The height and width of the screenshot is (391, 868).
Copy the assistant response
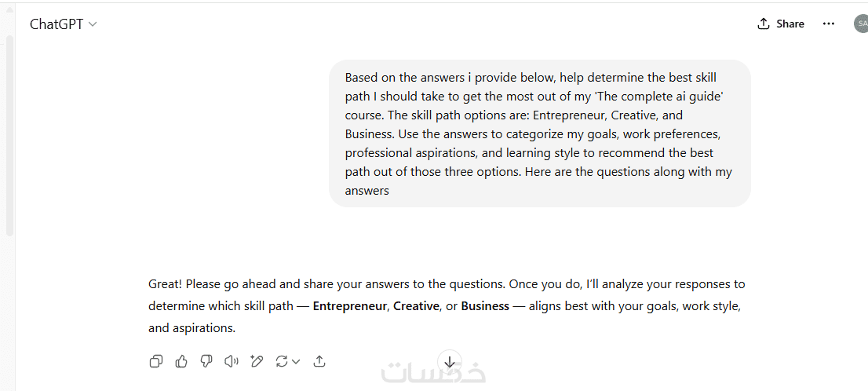[156, 361]
